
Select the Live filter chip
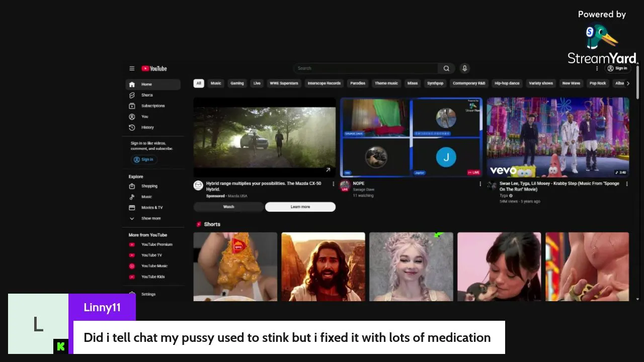(x=257, y=83)
